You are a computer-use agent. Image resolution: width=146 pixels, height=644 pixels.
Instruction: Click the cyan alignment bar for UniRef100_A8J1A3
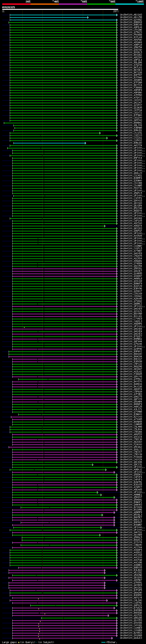click(64, 15)
